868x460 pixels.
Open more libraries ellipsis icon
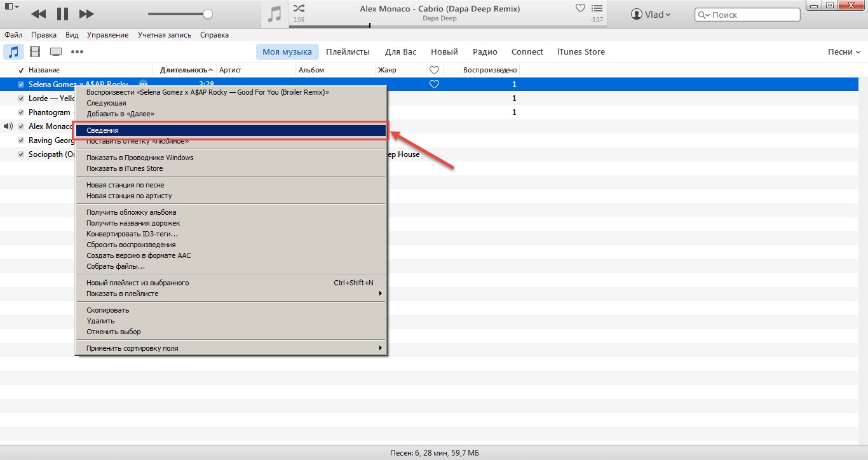[x=77, y=52]
